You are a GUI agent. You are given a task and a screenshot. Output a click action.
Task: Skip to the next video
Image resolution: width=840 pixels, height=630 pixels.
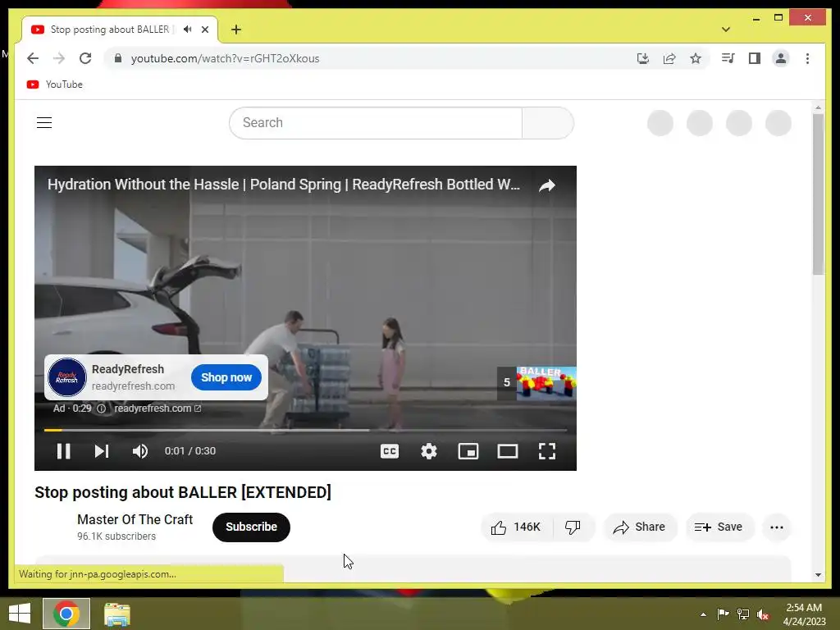[101, 451]
